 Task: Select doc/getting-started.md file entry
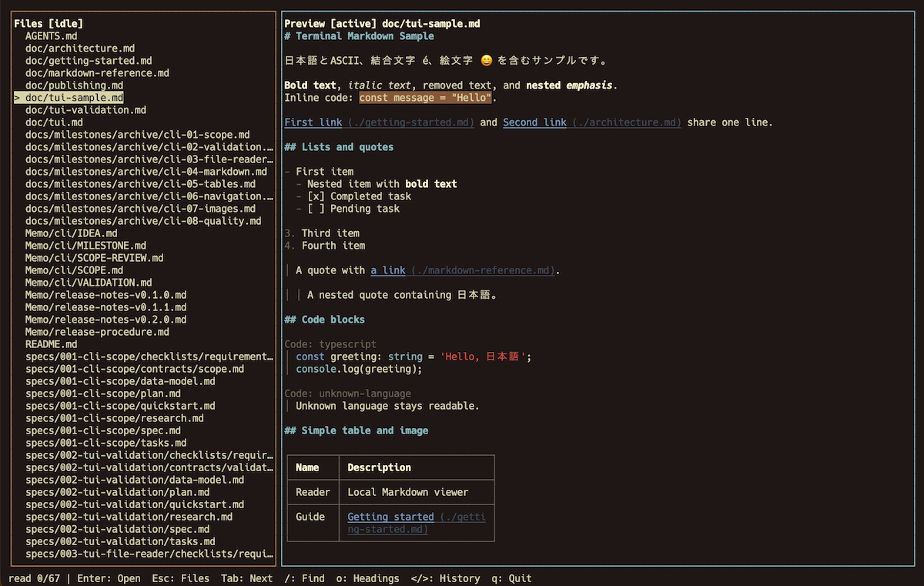(x=89, y=61)
